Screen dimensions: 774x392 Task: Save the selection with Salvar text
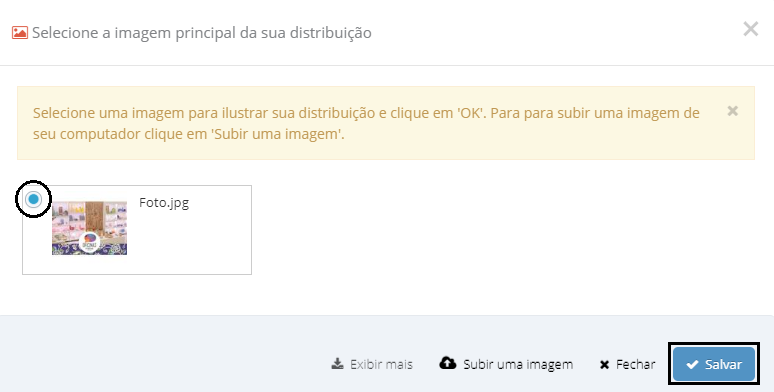[x=723, y=364]
